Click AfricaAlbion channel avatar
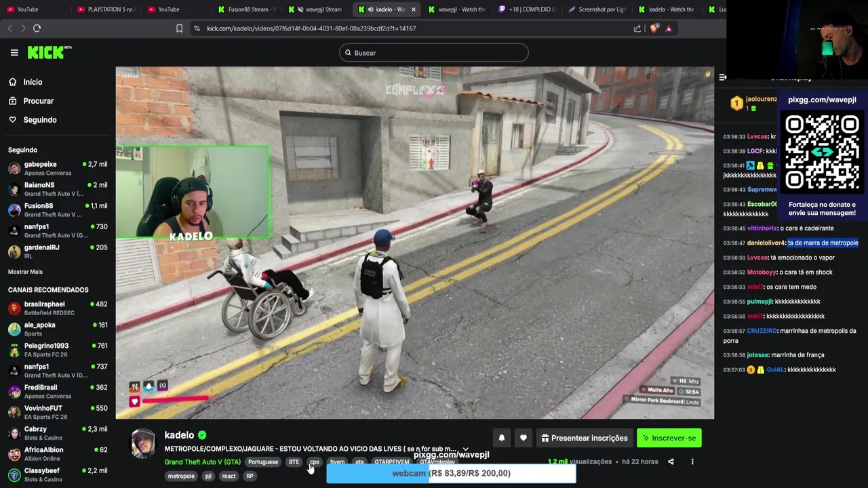The image size is (868, 488). point(14,454)
